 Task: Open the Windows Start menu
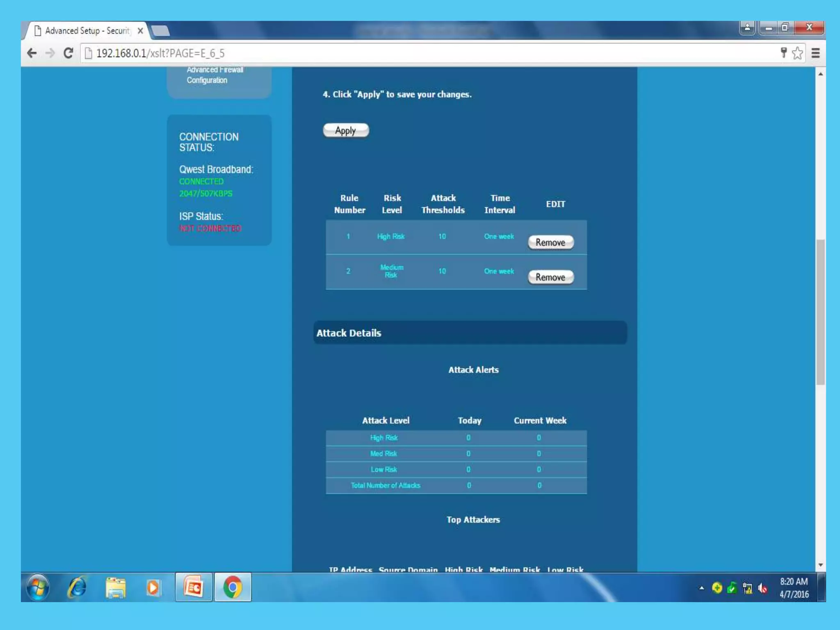(38, 587)
